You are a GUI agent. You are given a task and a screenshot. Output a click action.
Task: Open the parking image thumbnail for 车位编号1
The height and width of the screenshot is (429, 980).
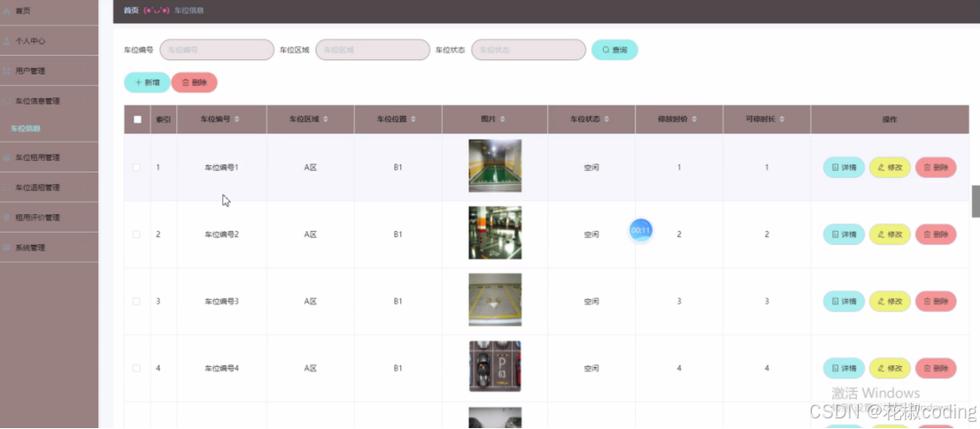point(495,165)
